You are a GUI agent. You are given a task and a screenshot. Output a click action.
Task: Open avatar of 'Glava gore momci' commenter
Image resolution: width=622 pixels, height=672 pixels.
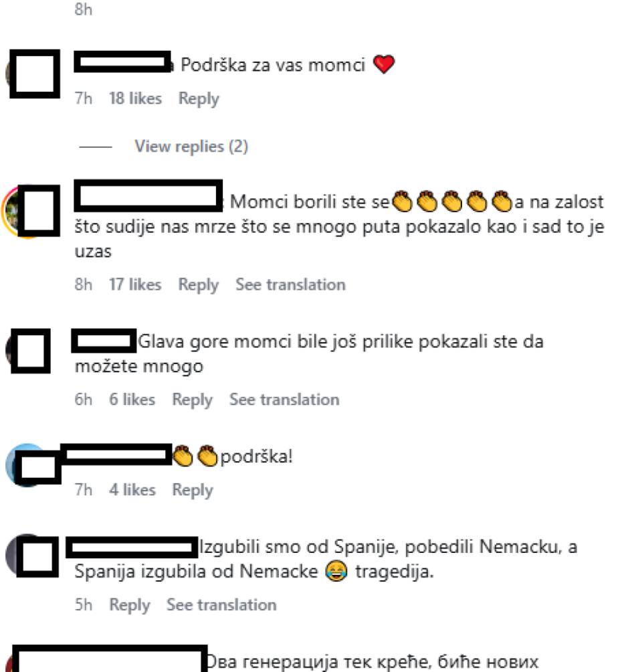(28, 351)
